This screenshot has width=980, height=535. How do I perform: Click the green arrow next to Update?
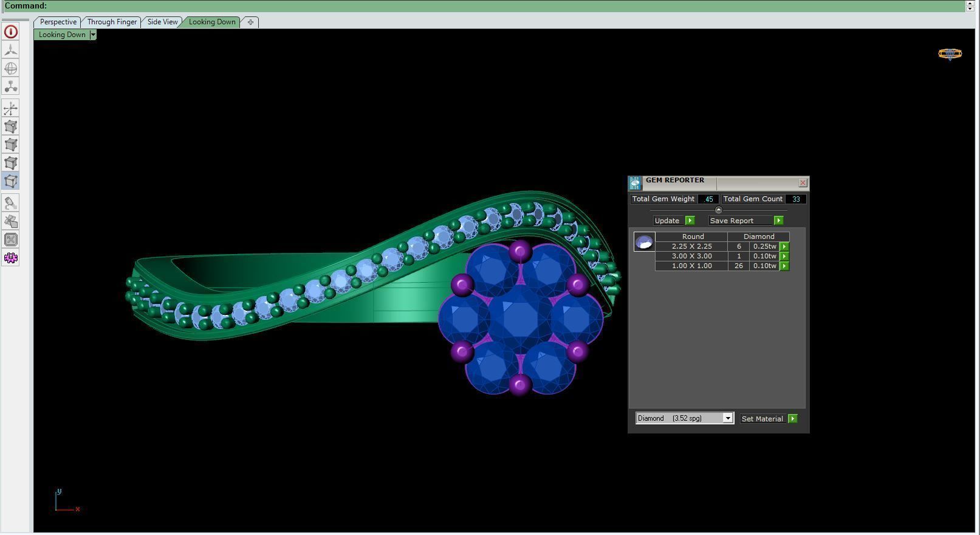click(690, 221)
